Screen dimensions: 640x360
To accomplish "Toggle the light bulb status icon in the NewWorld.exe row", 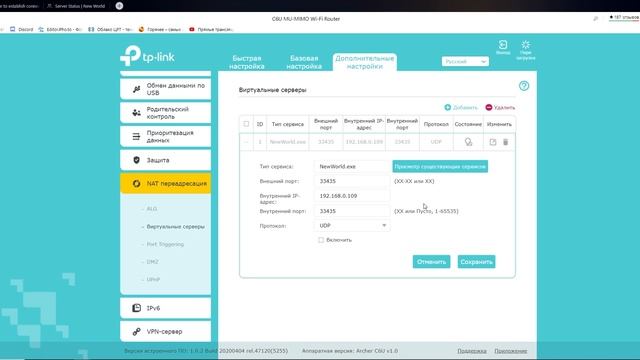I will click(468, 142).
